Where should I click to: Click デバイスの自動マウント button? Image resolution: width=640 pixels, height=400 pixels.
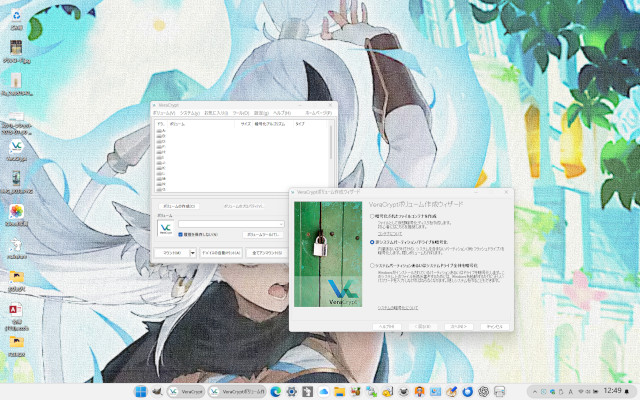[221, 253]
